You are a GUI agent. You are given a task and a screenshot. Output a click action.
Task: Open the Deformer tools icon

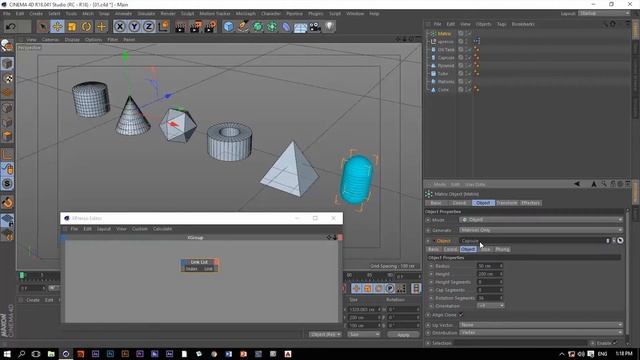click(x=287, y=27)
